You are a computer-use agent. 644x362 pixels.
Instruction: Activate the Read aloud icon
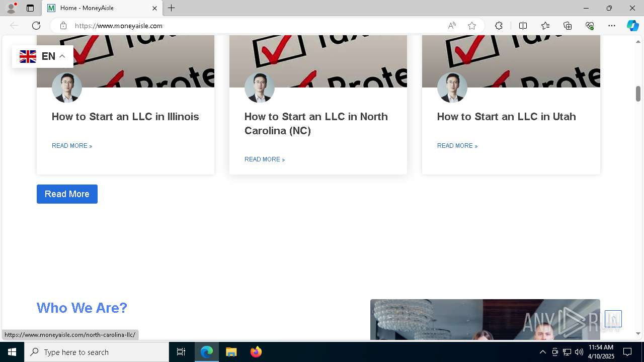tap(452, 26)
